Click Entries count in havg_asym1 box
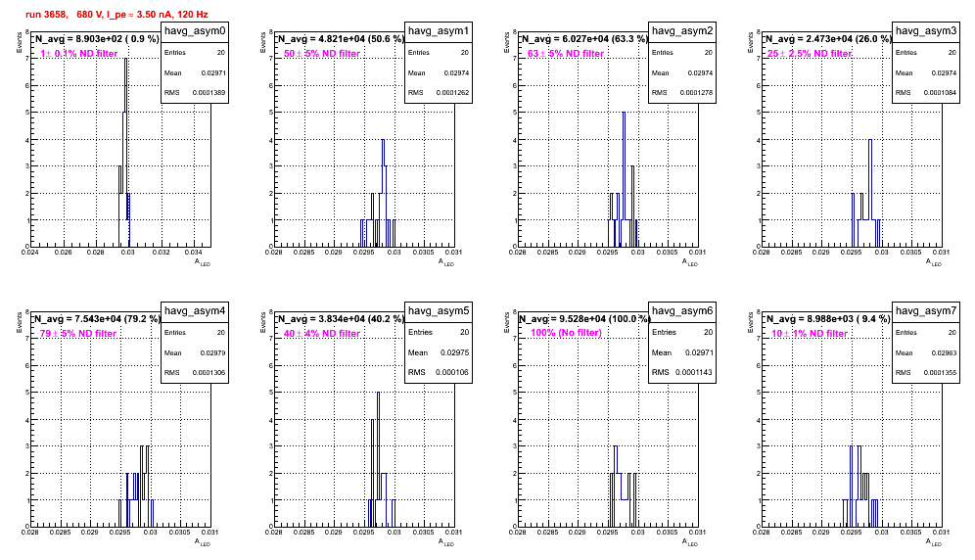The width and height of the screenshot is (975, 560). [465, 53]
